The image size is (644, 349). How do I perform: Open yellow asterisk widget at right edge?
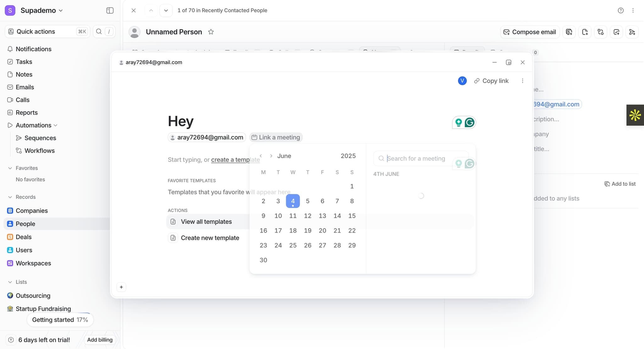(635, 115)
